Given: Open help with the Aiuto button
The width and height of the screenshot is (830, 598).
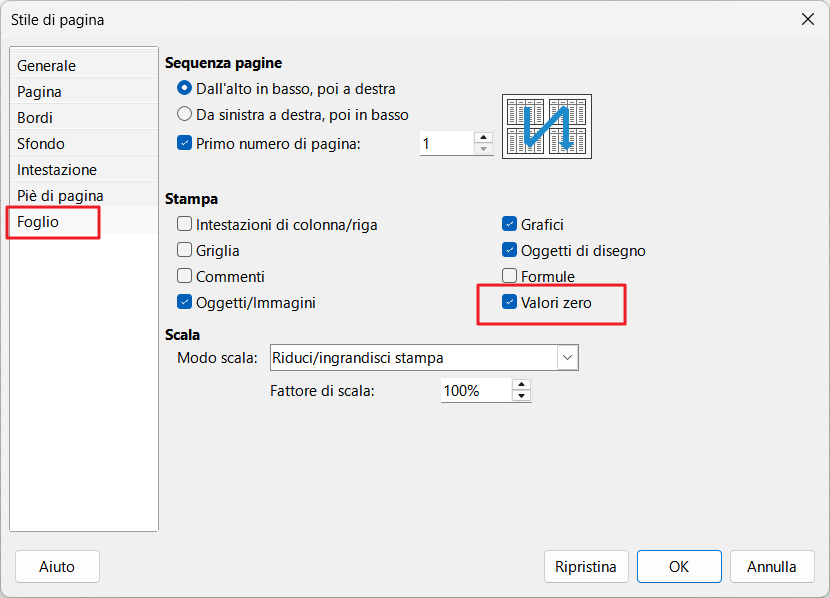Looking at the screenshot, I should [57, 567].
